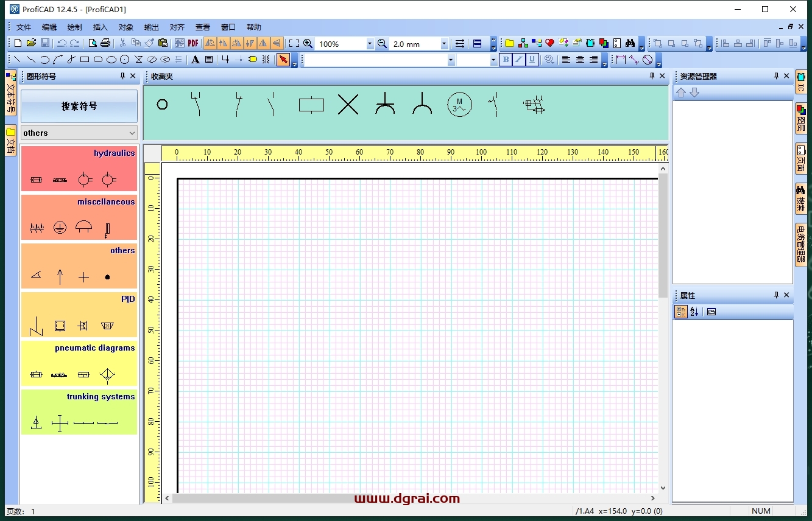Click the 图层 side tab
Viewport: 812px width, 521px height.
click(801, 119)
